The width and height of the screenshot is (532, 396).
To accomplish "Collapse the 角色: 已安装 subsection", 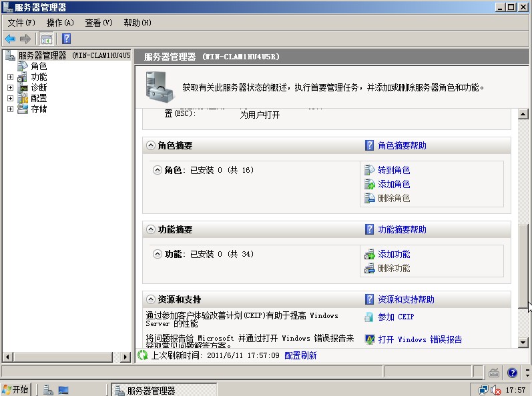I will point(157,170).
